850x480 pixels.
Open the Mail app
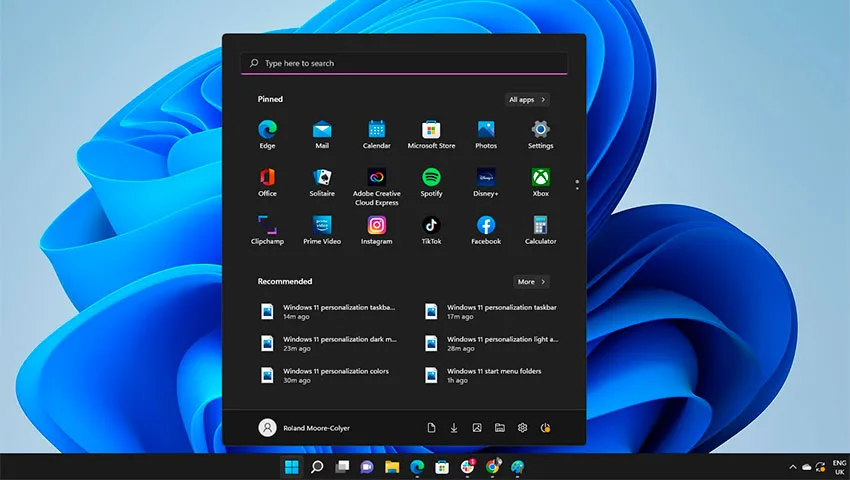click(322, 134)
